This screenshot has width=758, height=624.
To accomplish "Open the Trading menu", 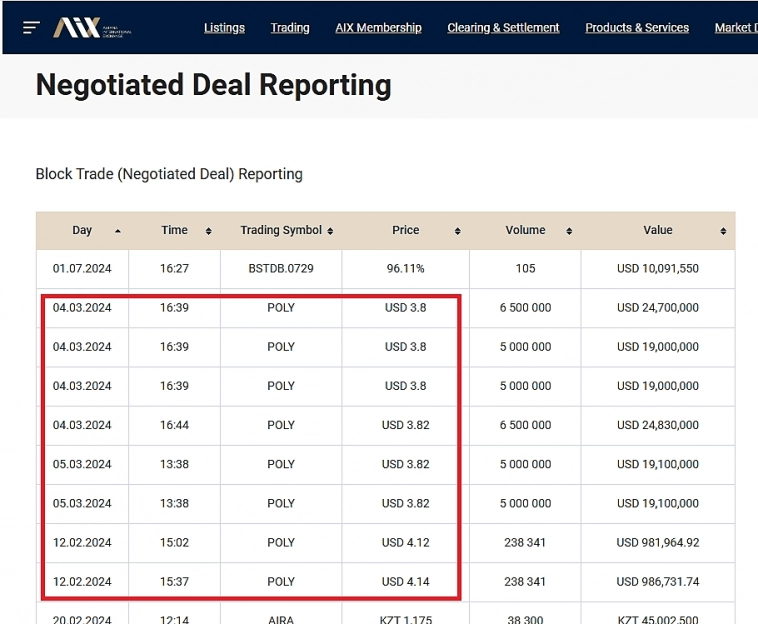I will pos(290,28).
